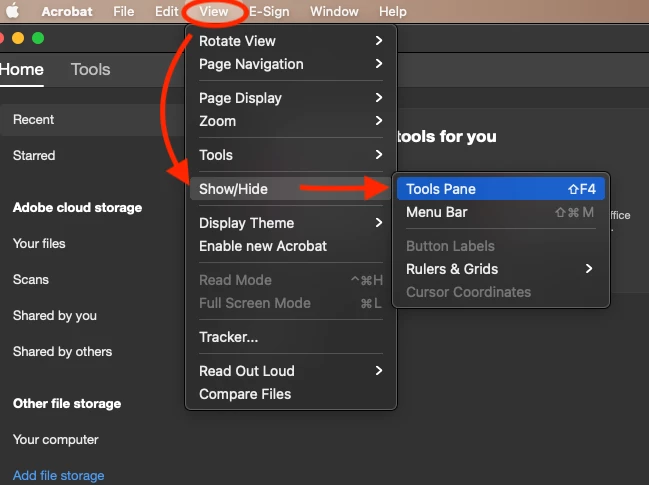Open Shared by others list

point(62,351)
